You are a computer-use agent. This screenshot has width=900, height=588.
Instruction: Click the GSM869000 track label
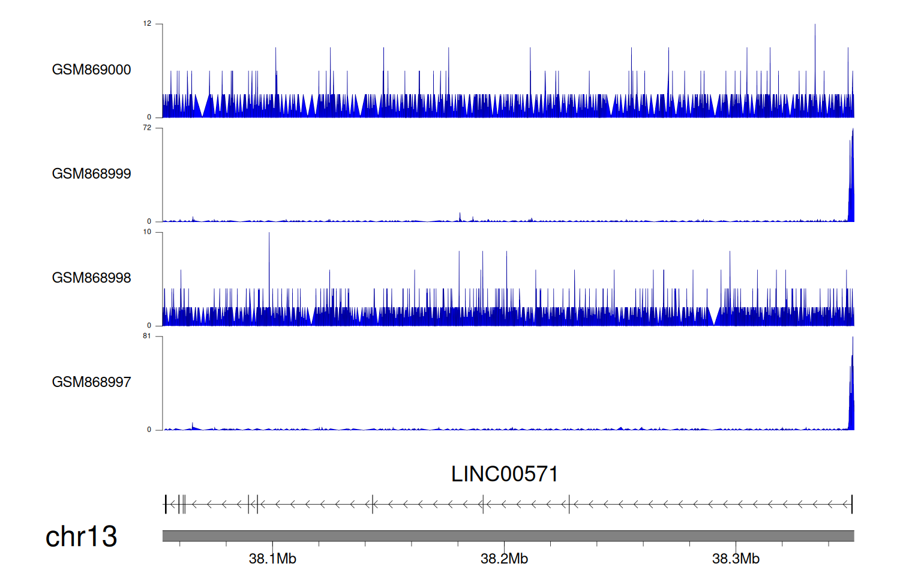[x=91, y=70]
